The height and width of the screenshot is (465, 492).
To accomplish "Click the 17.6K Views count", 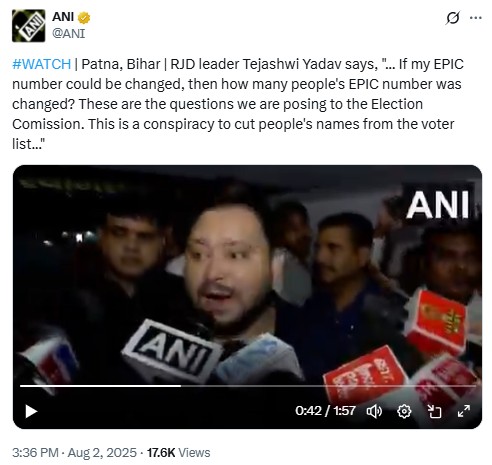I will point(178,452).
